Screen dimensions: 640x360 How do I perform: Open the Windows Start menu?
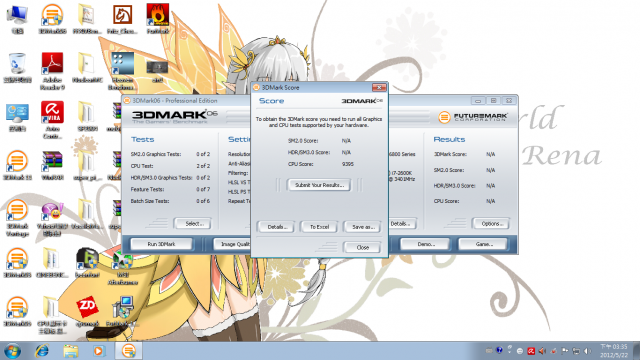pos(12,351)
